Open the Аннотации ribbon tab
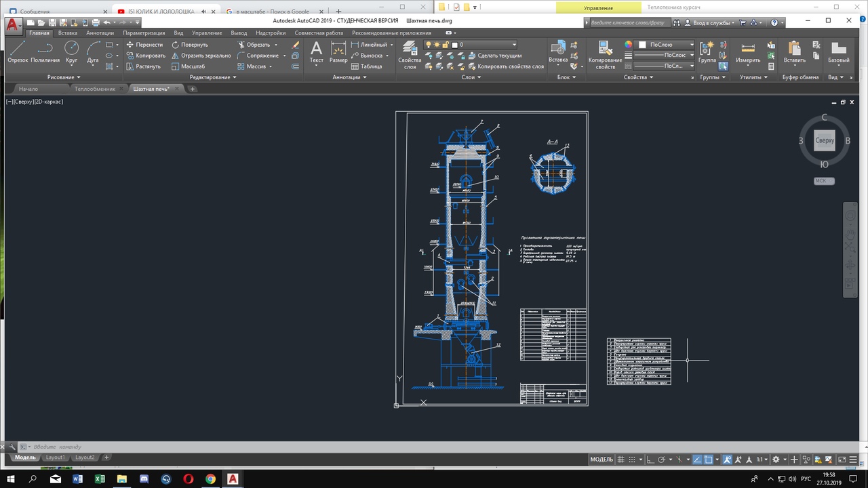868x488 pixels. [x=100, y=33]
